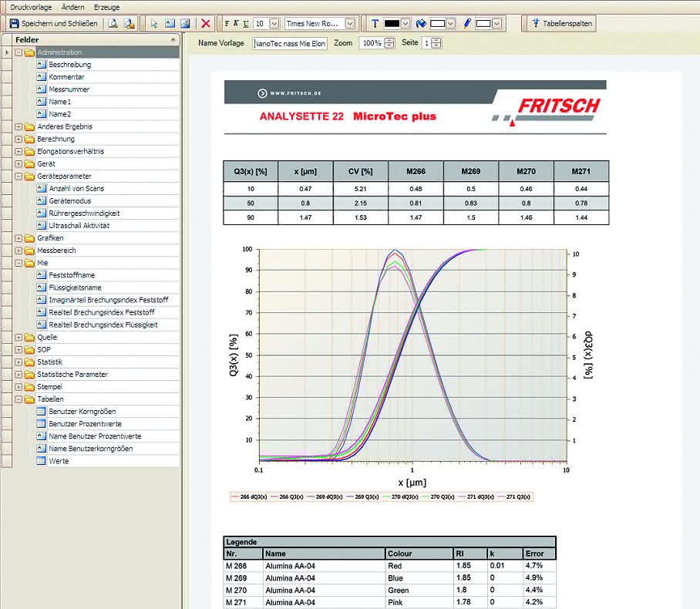Click Speichern und Schließen button
Image resolution: width=700 pixels, height=609 pixels.
click(54, 23)
